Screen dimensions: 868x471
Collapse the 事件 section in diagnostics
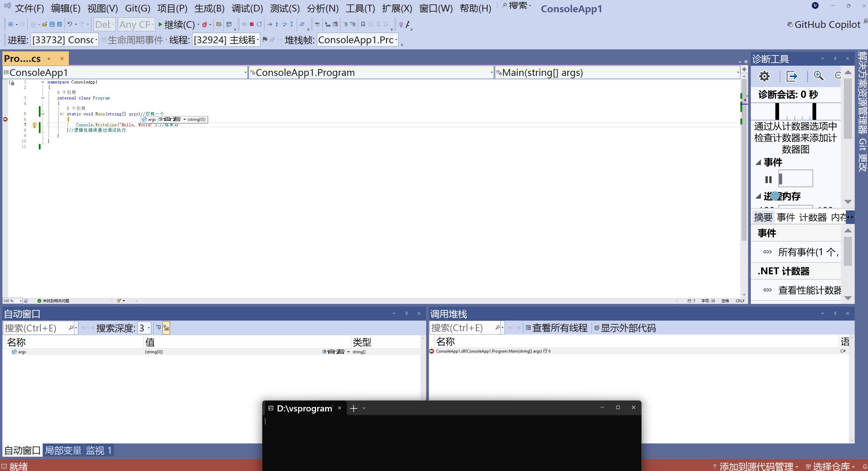click(758, 162)
